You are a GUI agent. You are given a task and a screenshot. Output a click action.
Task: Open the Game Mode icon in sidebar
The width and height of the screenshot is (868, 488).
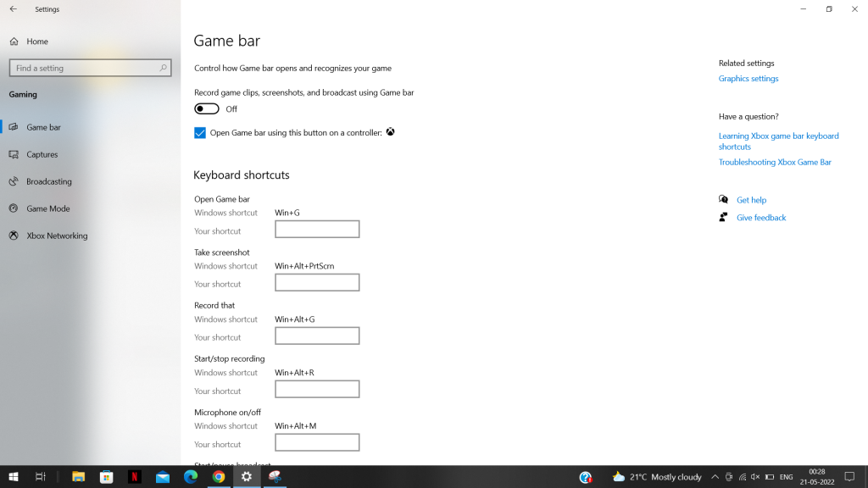point(14,208)
